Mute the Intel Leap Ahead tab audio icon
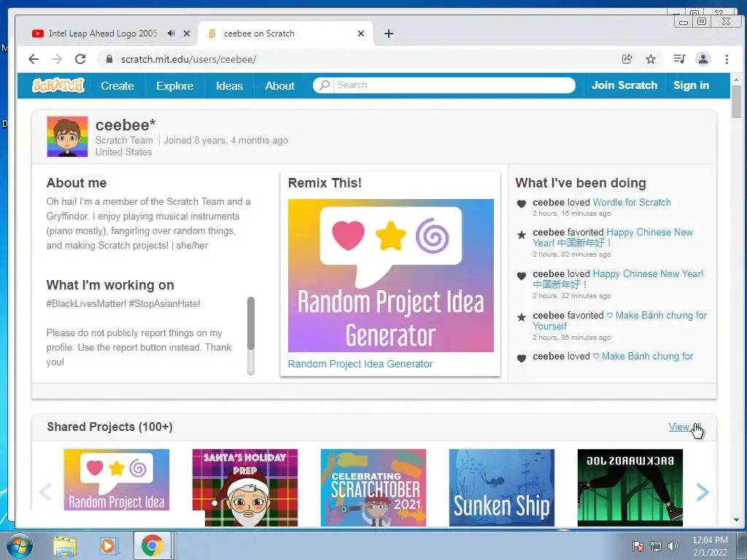The width and height of the screenshot is (747, 560). coord(171,34)
